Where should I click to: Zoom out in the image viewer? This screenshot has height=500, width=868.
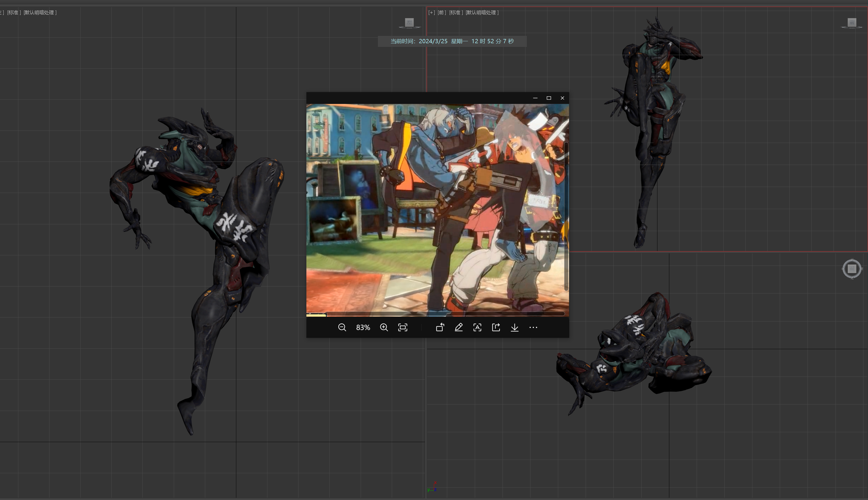(342, 327)
